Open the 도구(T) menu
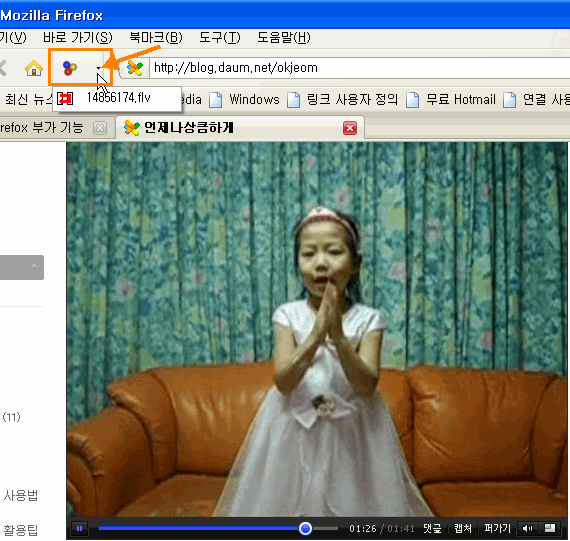Viewport: 570px width, 541px height. 220,37
